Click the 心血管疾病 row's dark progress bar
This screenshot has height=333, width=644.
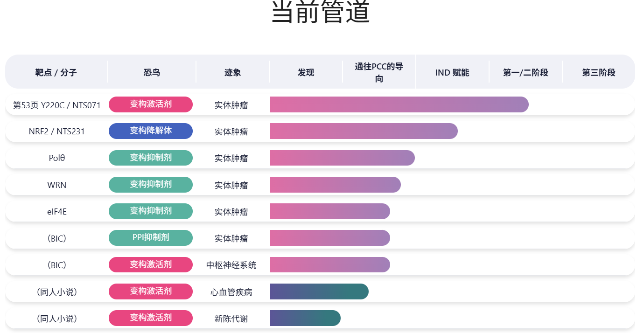coord(319,291)
